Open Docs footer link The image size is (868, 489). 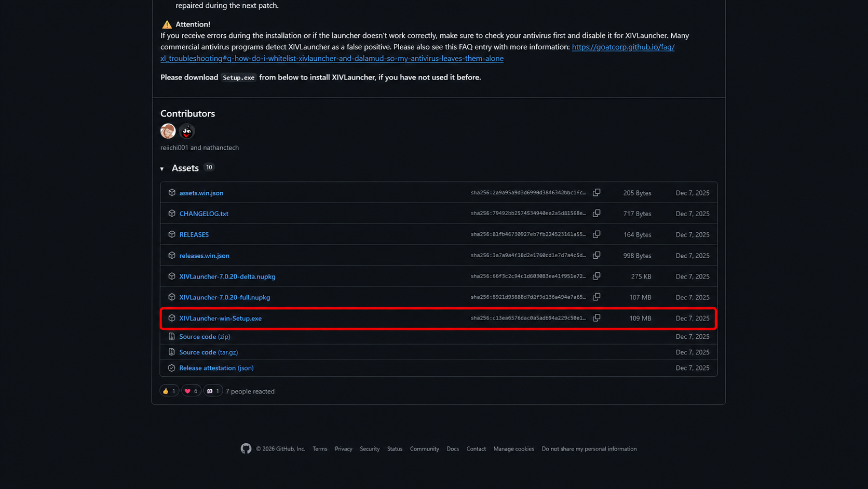pyautogui.click(x=453, y=448)
